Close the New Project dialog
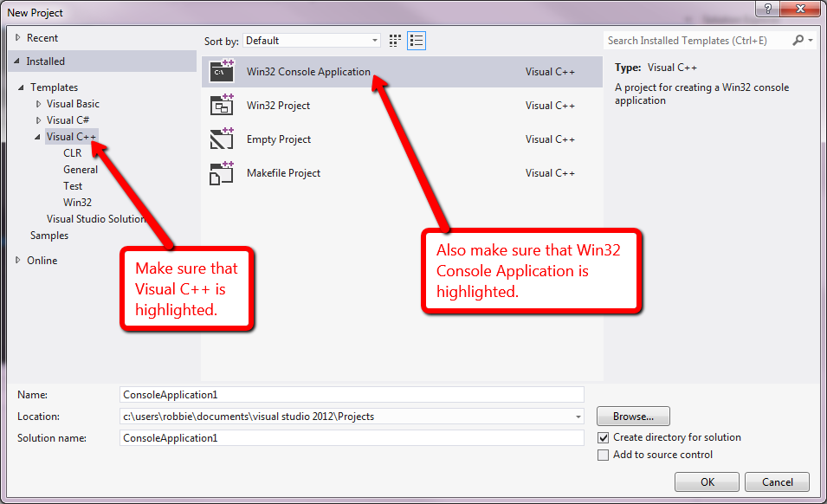This screenshot has width=827, height=504. tap(800, 9)
